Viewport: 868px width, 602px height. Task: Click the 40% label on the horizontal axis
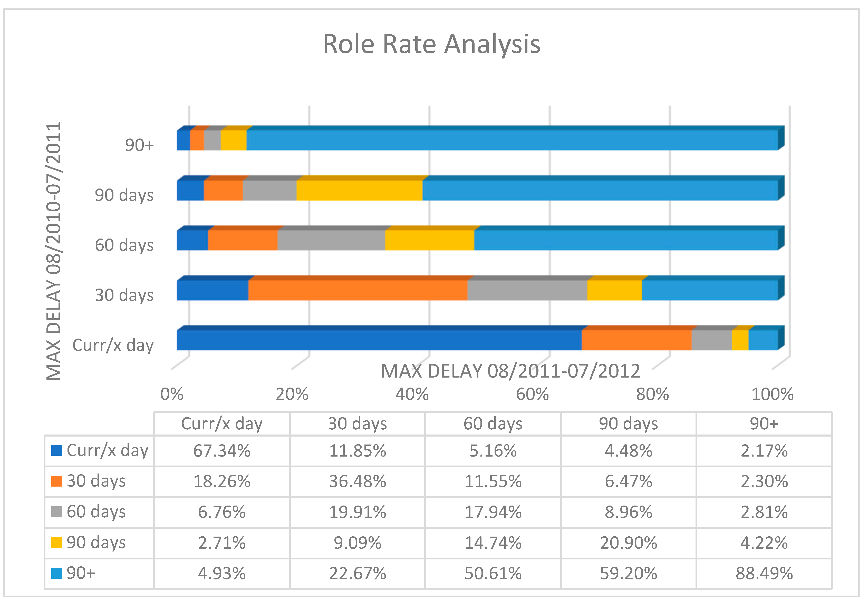tap(412, 394)
